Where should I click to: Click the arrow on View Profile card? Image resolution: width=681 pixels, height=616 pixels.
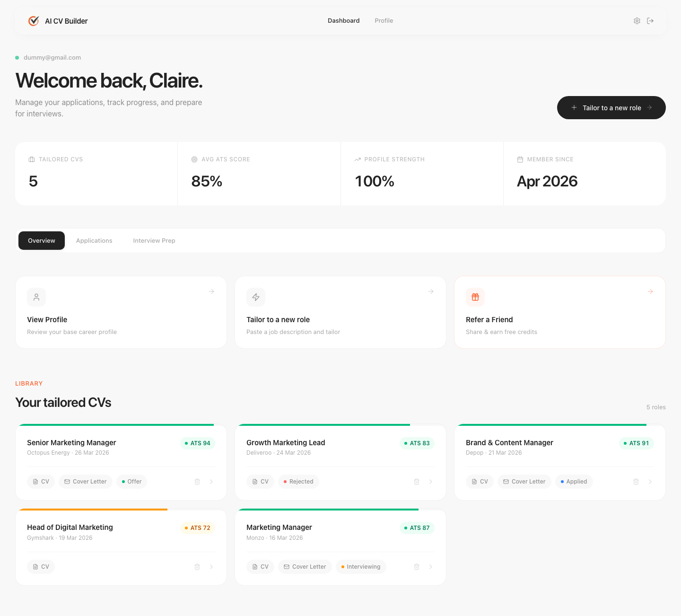click(211, 291)
